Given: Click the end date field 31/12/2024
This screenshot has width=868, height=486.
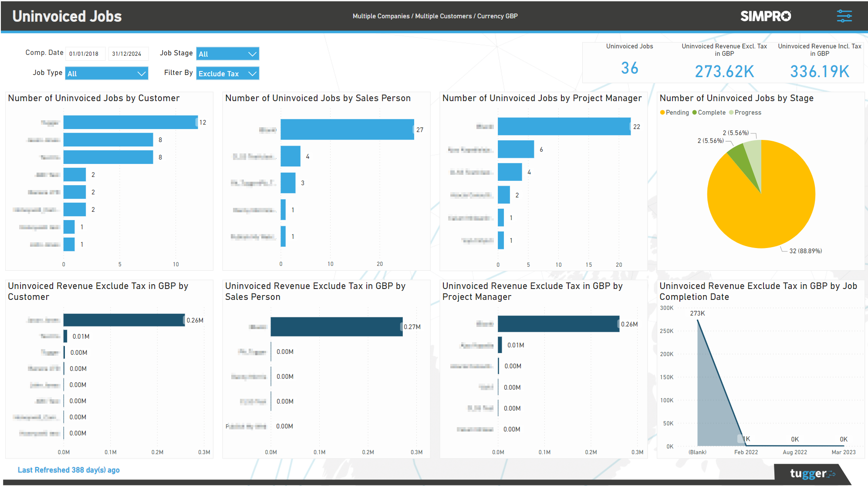Looking at the screenshot, I should coord(128,54).
